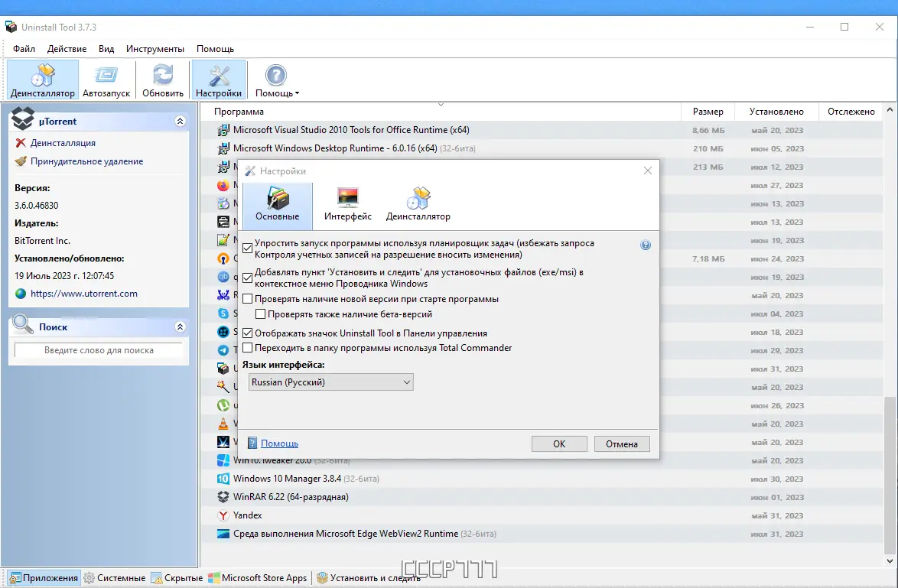Click the Деинсталляция action in sidebar
The image size is (898, 588).
(63, 143)
